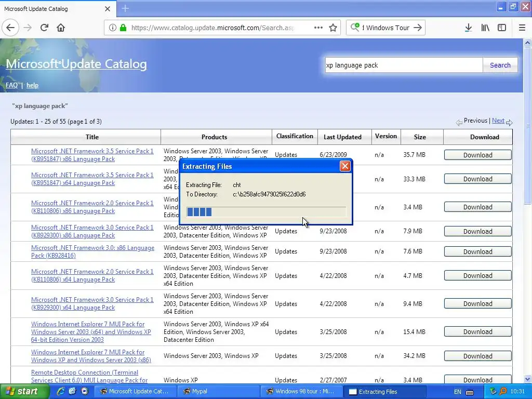The width and height of the screenshot is (532, 399).
Task: Sort by the Products column header
Action: click(214, 137)
